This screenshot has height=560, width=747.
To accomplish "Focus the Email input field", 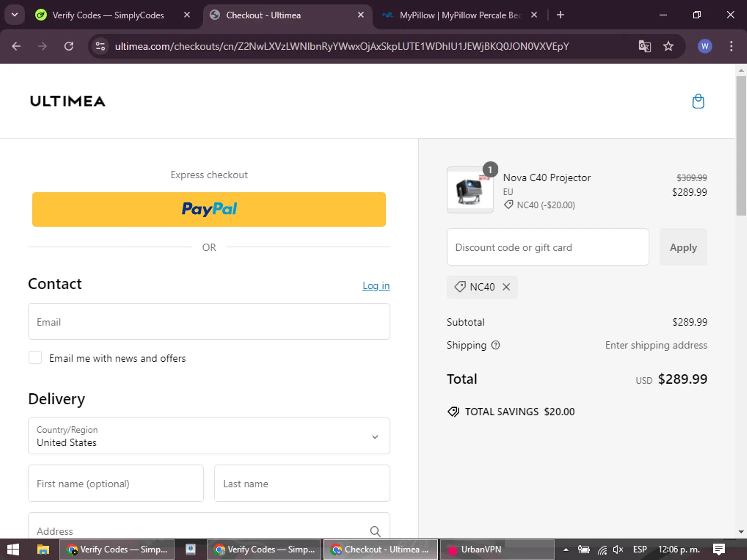I will 209,322.
